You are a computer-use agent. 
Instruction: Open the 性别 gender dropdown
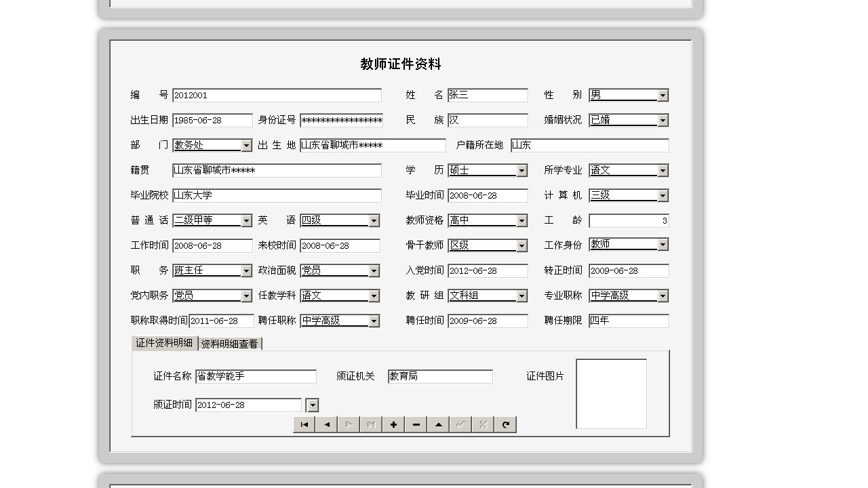pos(662,95)
